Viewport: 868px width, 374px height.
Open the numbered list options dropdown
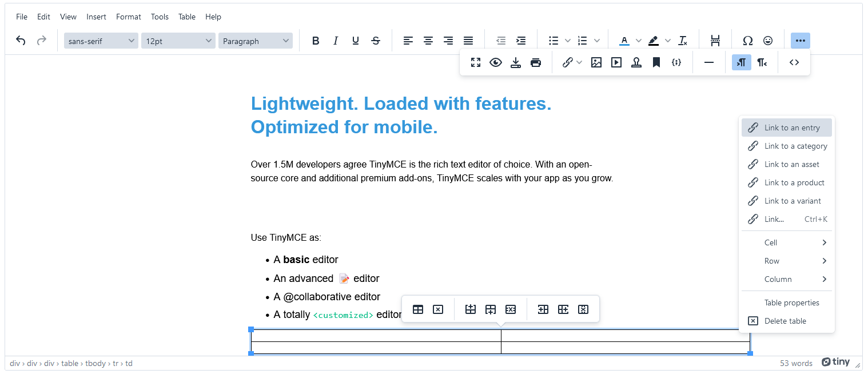[595, 40]
